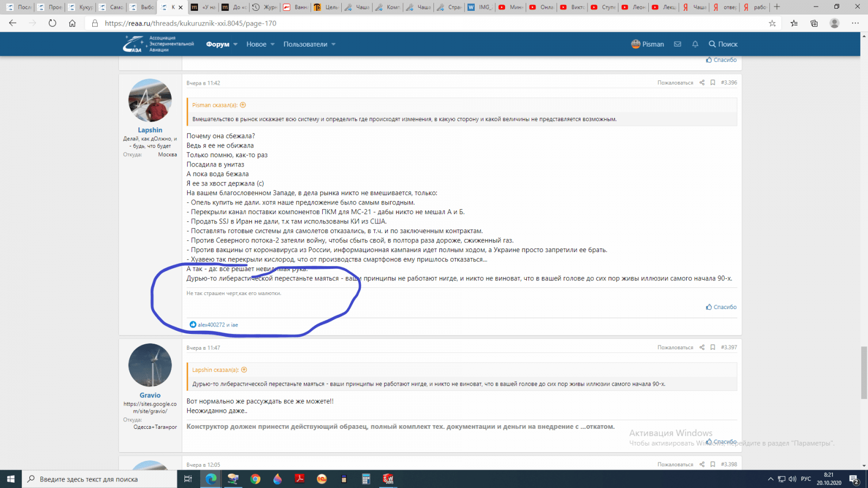The width and height of the screenshot is (868, 488).
Task: Click the share icon on post #3.397
Action: click(702, 348)
